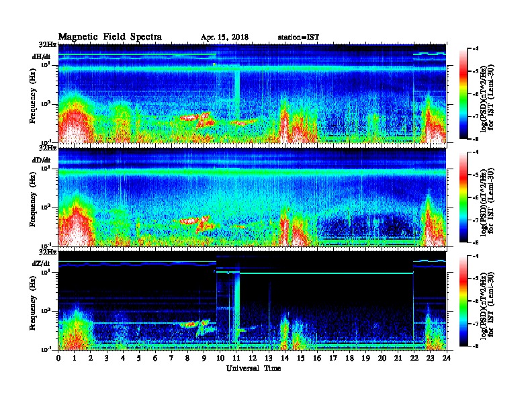Click the hour "16" tick label on time axis
The image size is (532, 411).
pyautogui.click(x=317, y=359)
